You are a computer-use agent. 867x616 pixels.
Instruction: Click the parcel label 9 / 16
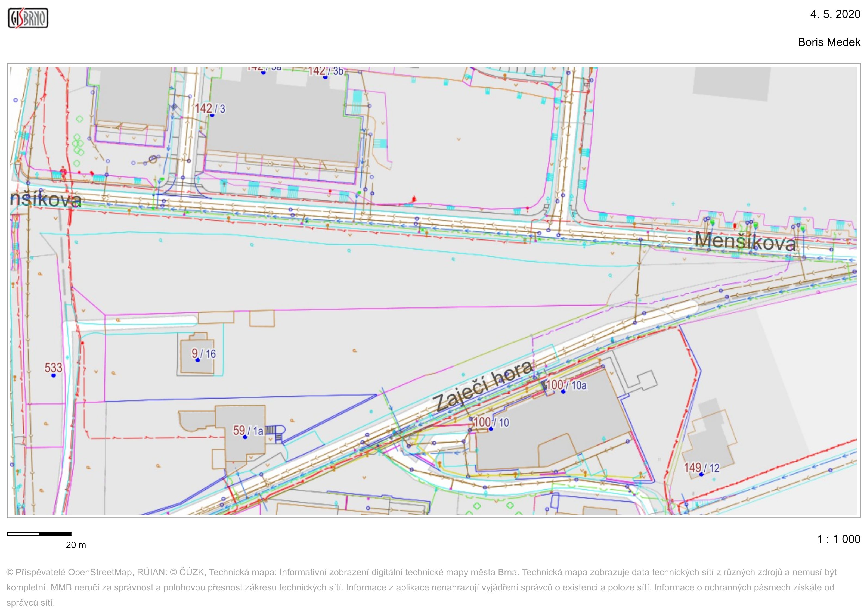pos(203,353)
